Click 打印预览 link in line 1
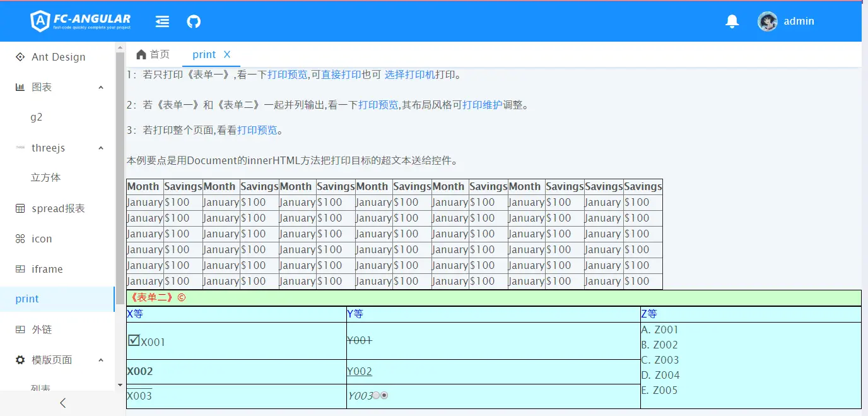The width and height of the screenshot is (868, 416). [287, 74]
